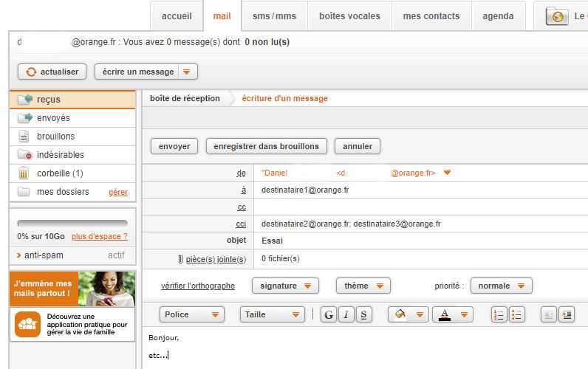The height and width of the screenshot is (369, 588).
Task: Open the Police font dropdown
Action: coord(192,314)
